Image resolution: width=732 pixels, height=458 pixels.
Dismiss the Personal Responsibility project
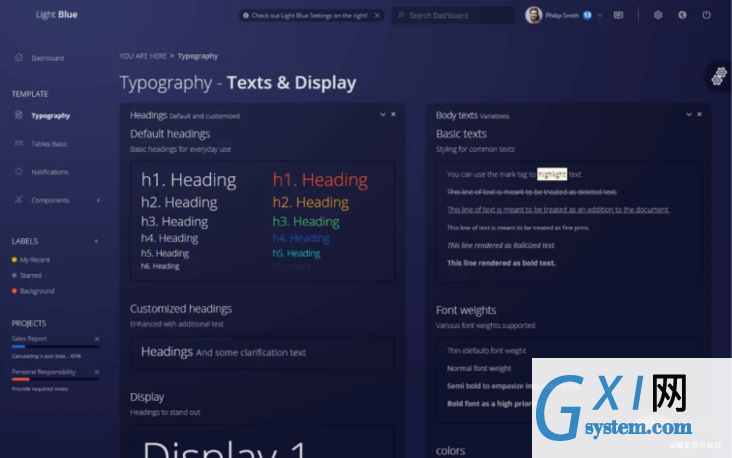[x=97, y=372]
